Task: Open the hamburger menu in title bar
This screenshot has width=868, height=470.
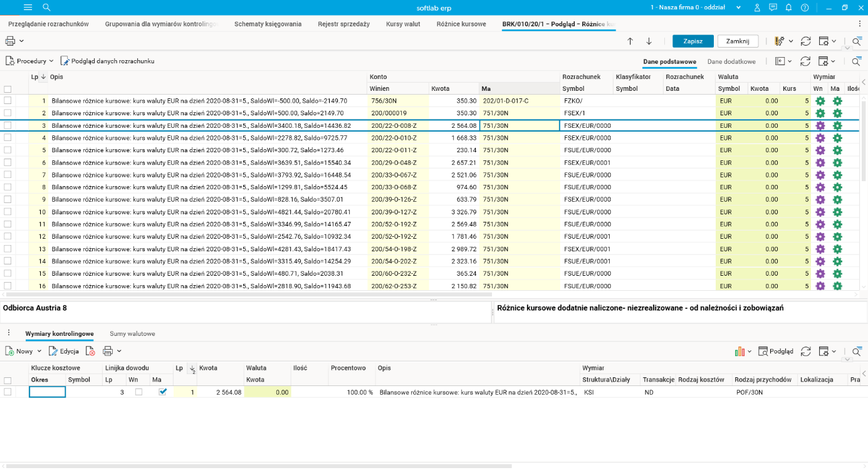Action: click(28, 8)
